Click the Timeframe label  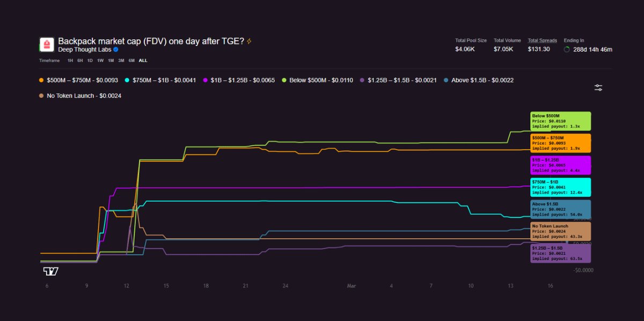[x=49, y=61]
